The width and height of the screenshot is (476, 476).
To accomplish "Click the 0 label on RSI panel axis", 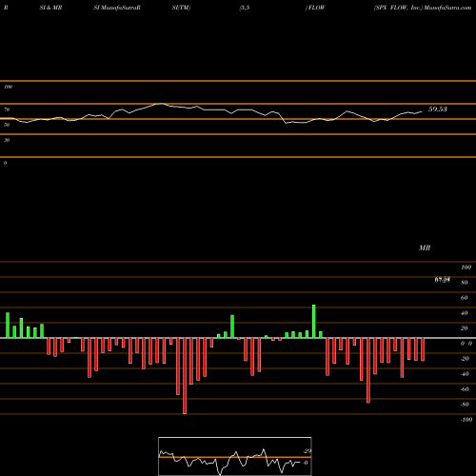I will (x=5, y=163).
